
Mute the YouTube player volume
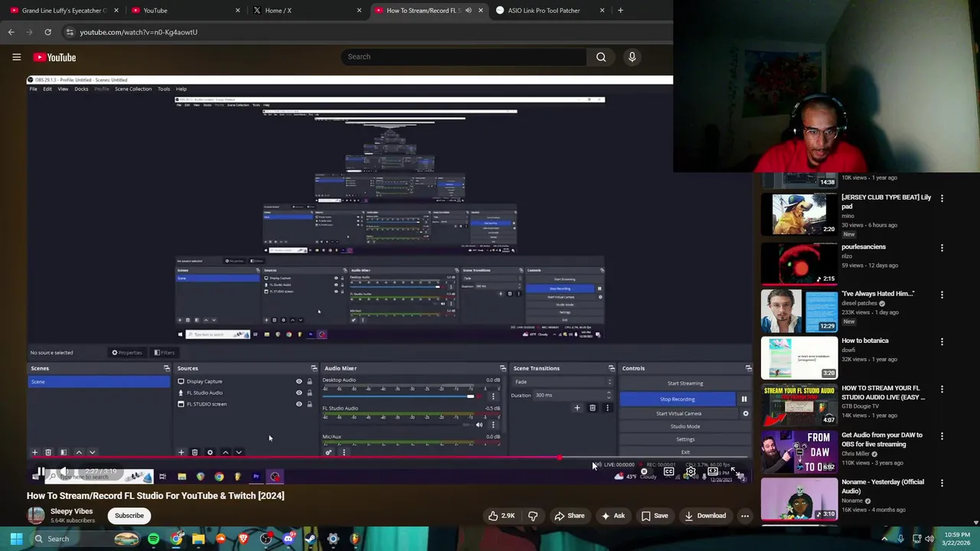point(65,472)
